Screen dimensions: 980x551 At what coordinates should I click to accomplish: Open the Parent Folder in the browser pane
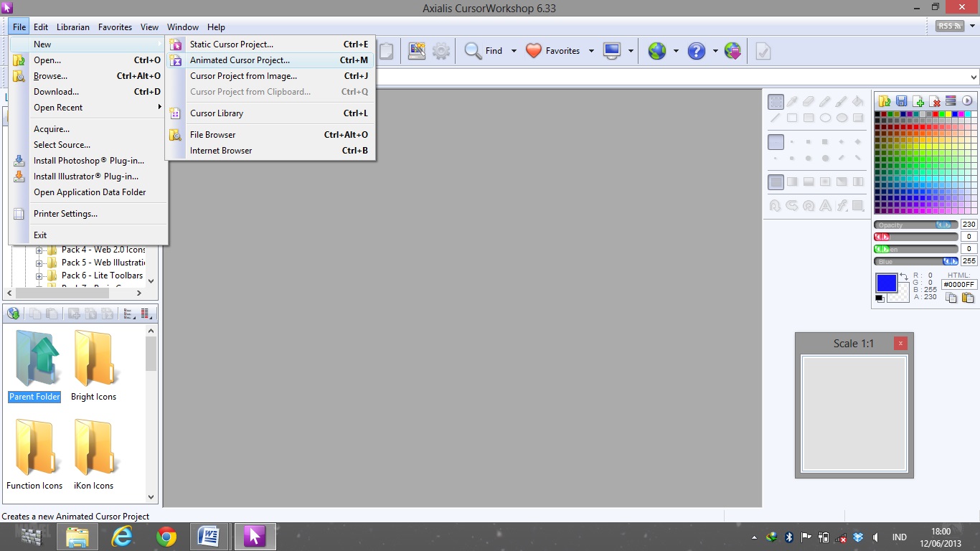pos(34,359)
